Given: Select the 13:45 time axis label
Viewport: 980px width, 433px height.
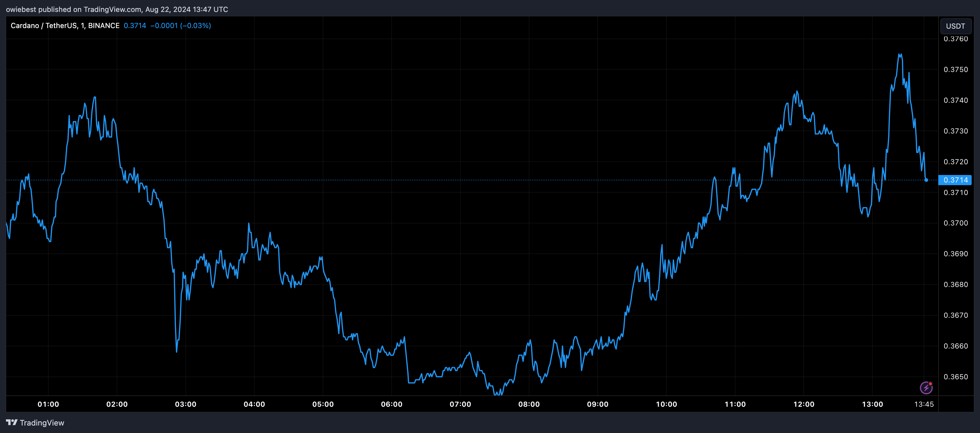Looking at the screenshot, I should point(924,404).
